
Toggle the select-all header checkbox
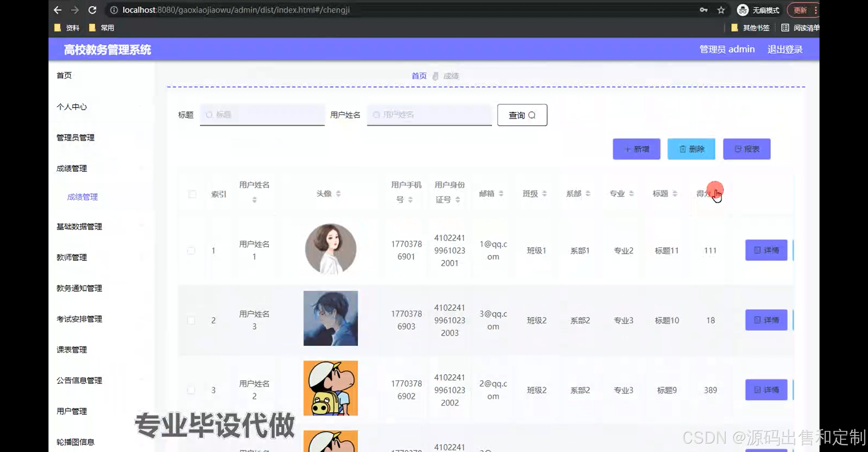(192, 194)
